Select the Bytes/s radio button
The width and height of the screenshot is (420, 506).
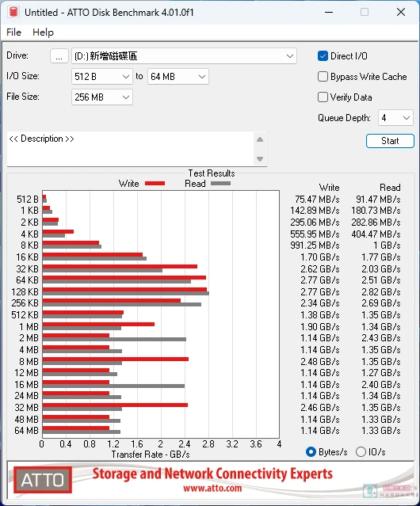[311, 452]
